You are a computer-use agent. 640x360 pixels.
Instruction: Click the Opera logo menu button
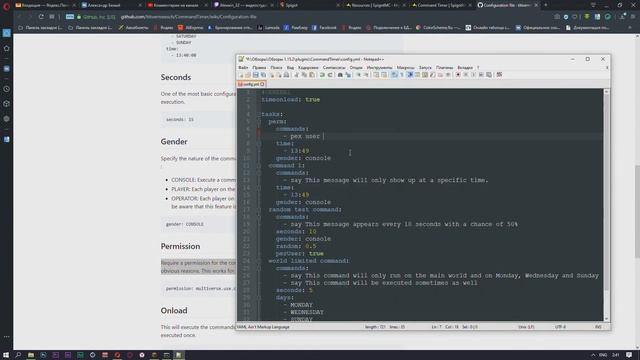(6, 6)
